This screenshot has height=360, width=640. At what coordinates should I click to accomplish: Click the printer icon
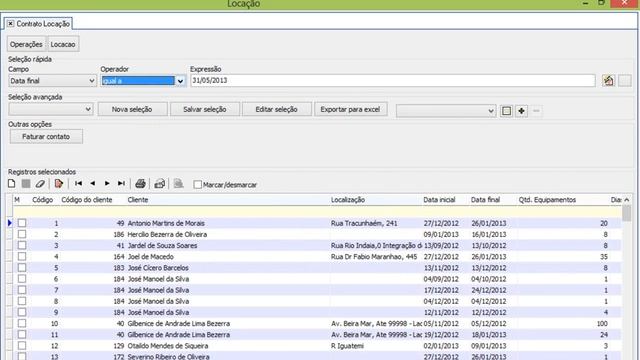pos(140,184)
